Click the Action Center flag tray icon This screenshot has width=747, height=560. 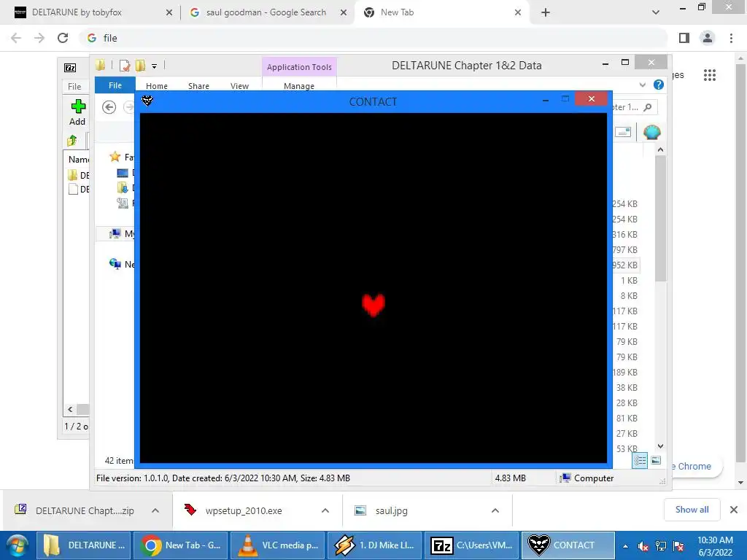[678, 546]
